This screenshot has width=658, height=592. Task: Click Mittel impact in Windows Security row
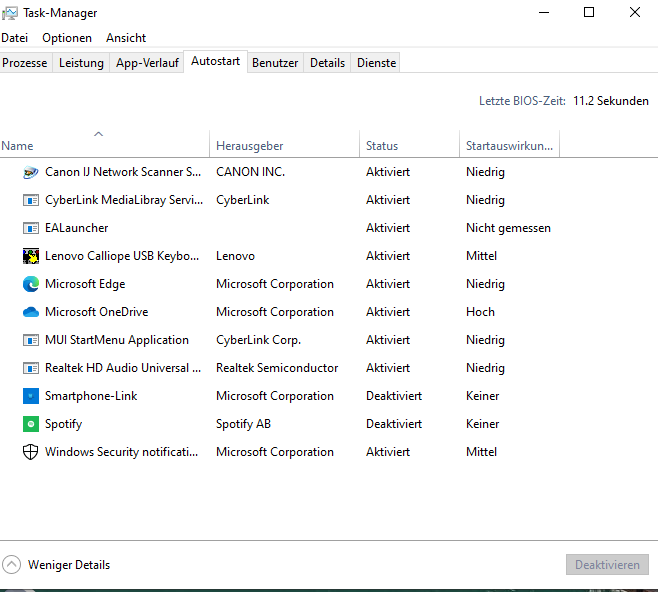click(481, 452)
